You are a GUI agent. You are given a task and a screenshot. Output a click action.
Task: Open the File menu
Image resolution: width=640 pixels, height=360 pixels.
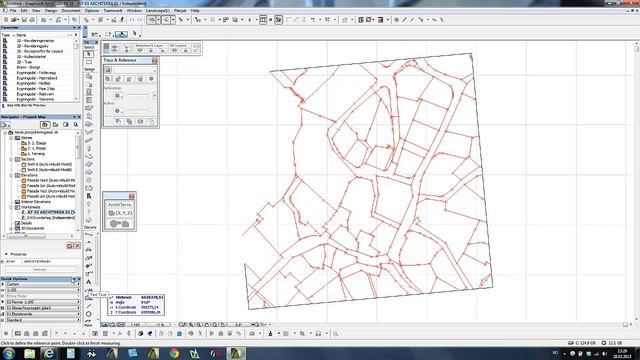click(x=13, y=11)
